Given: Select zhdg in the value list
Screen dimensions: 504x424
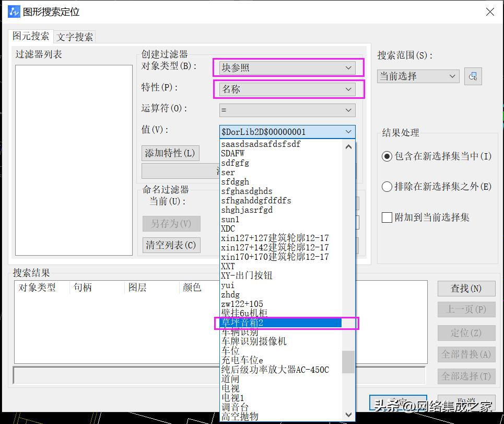Looking at the screenshot, I should (282, 294).
